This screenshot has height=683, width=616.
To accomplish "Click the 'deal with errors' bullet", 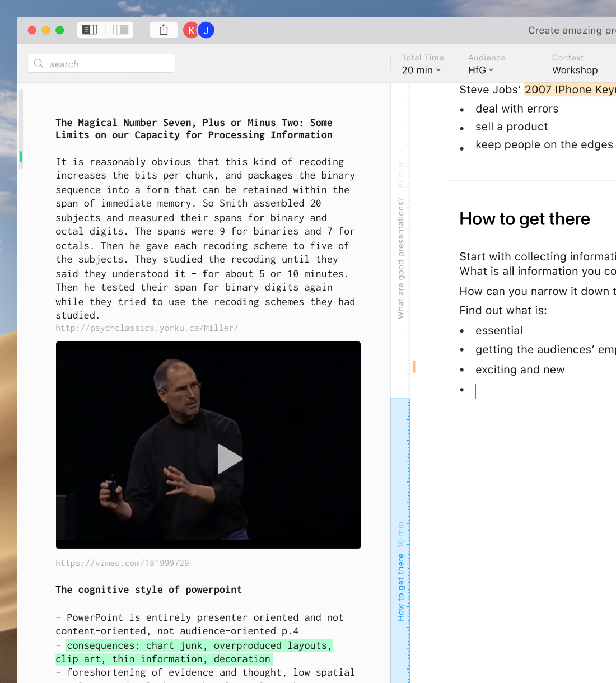I will (517, 109).
